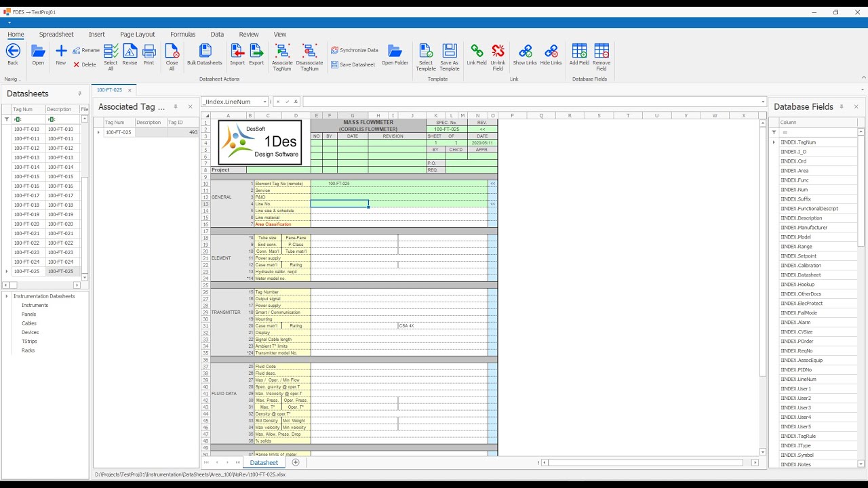This screenshot has width=868, height=488.
Task: Expand the formula bar
Action: [x=763, y=102]
